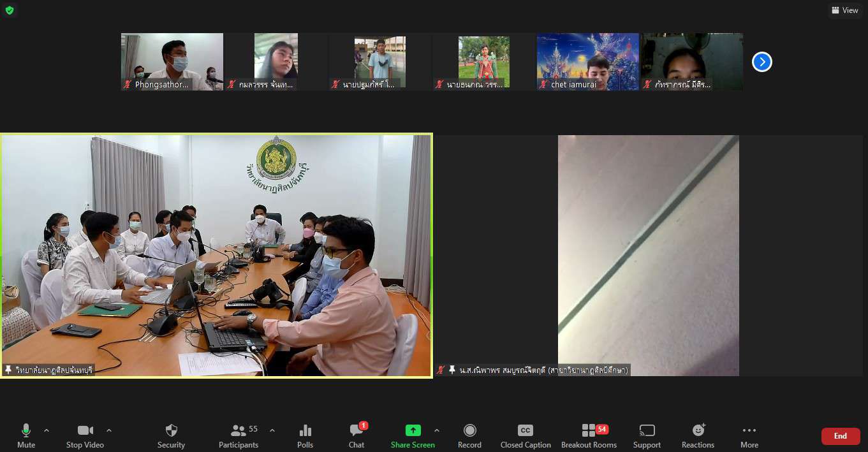Show next page of participant thumbnails

(761, 62)
